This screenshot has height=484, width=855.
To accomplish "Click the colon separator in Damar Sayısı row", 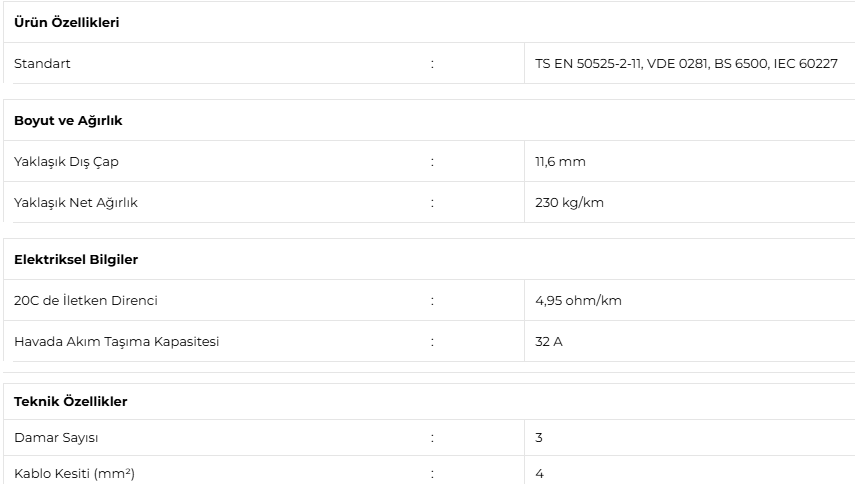I will coord(432,438).
